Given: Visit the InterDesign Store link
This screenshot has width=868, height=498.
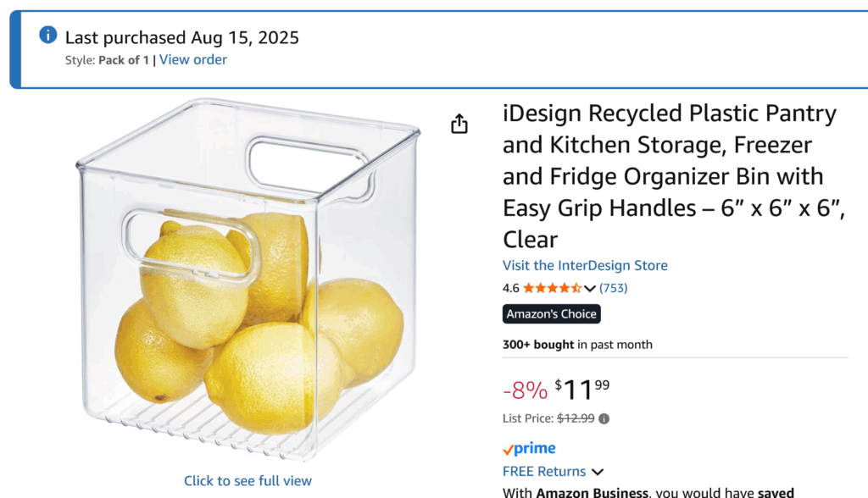Looking at the screenshot, I should [585, 265].
